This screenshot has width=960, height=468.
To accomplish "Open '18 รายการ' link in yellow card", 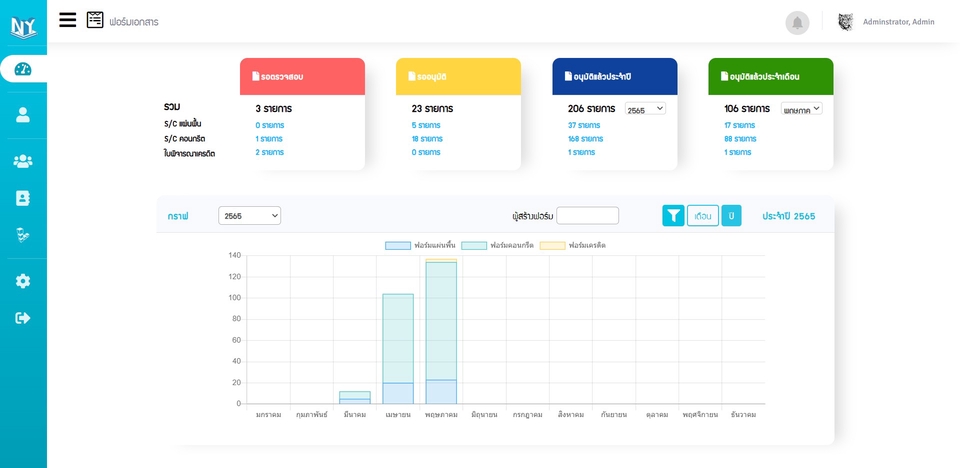I will (427, 139).
